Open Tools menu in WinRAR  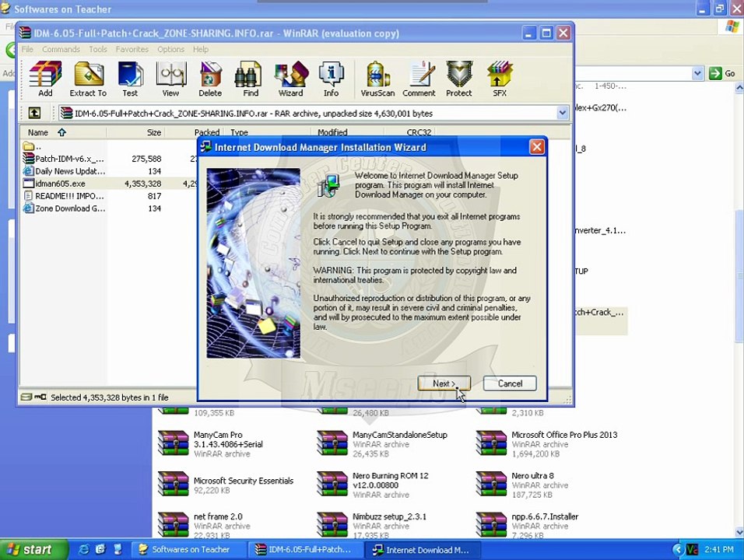(x=98, y=49)
